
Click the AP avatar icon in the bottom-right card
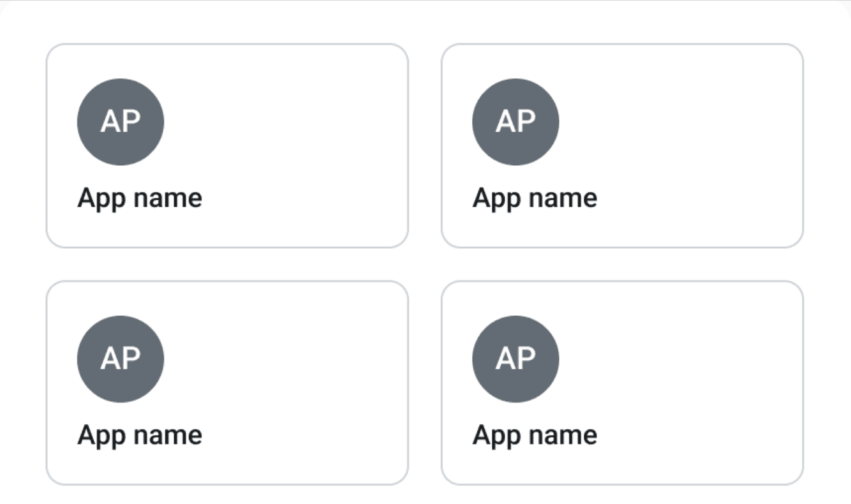[x=515, y=359]
